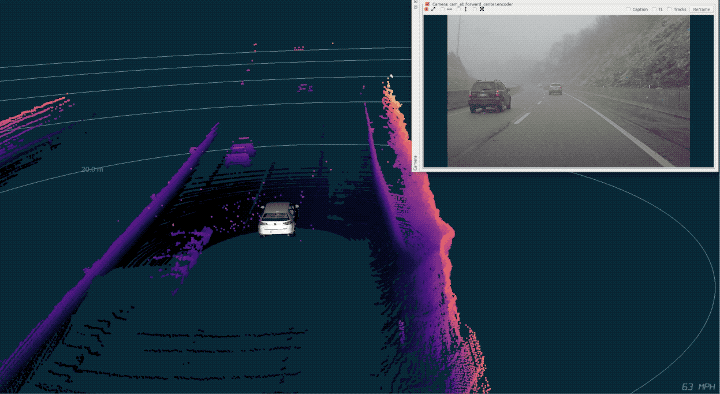The width and height of the screenshot is (720, 394).
Task: Select the white ego car model
Action: (278, 219)
